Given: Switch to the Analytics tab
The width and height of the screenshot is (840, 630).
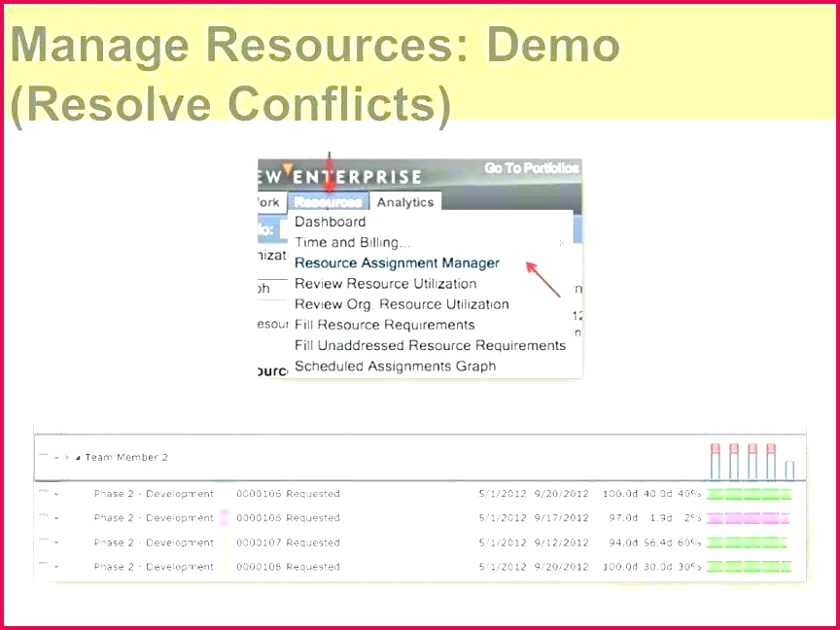Looking at the screenshot, I should 404,202.
